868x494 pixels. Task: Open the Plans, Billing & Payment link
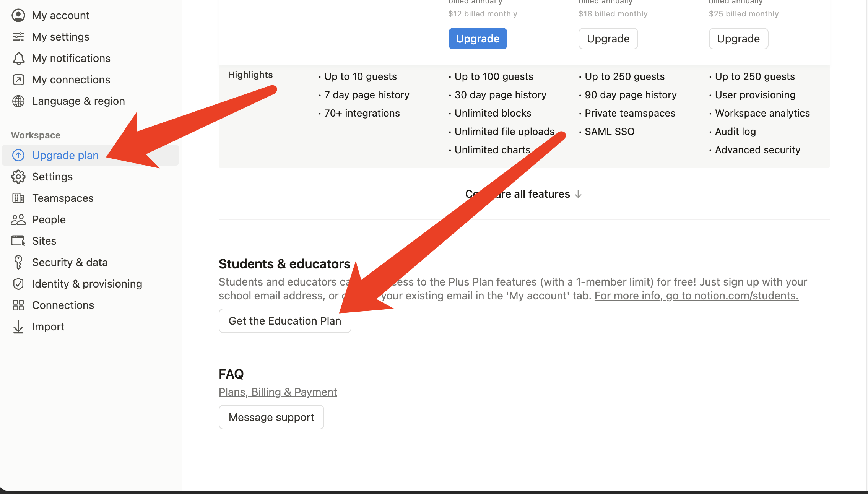click(x=278, y=392)
